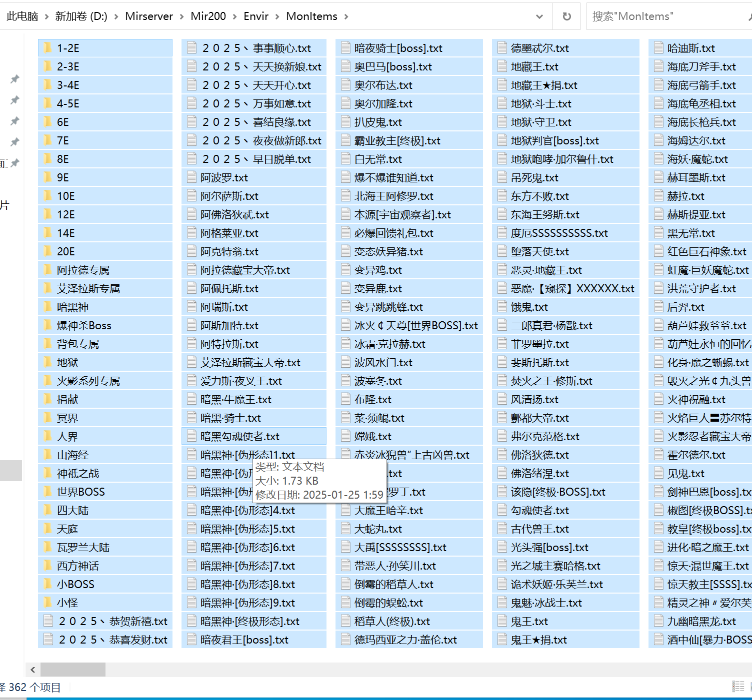Viewport: 752px width, 700px height.
Task: Select the 瓦罗兰大陆 folder name
Action: tap(83, 547)
